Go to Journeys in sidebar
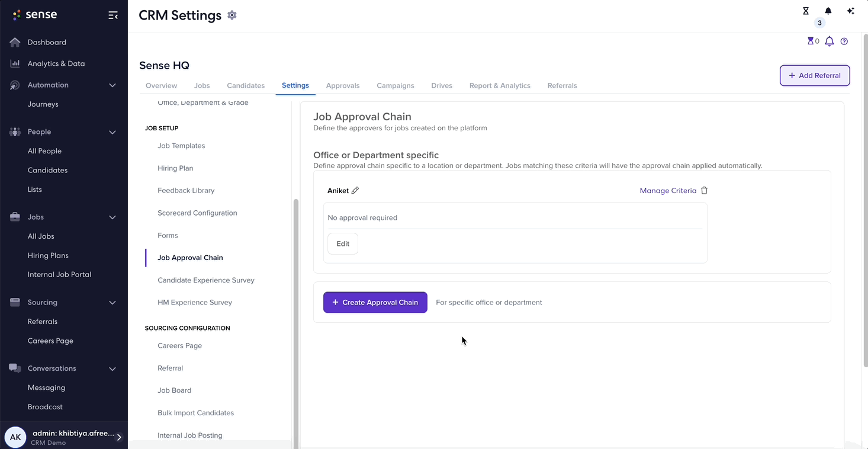The width and height of the screenshot is (868, 449). 43,104
